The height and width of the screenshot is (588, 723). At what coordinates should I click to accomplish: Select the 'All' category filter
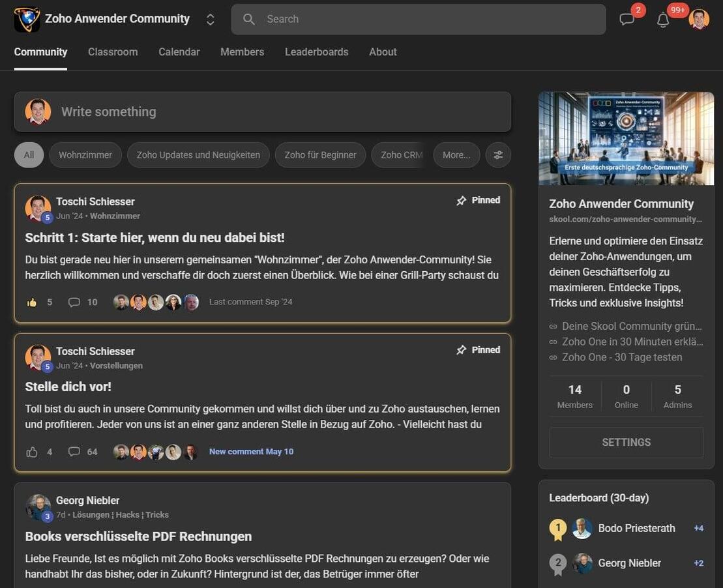pyautogui.click(x=29, y=155)
